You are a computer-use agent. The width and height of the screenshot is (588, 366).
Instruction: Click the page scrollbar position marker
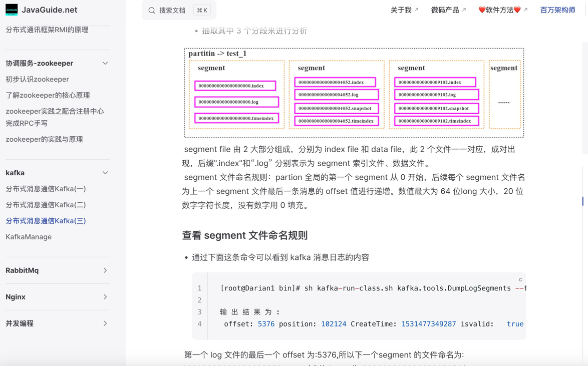(583, 201)
